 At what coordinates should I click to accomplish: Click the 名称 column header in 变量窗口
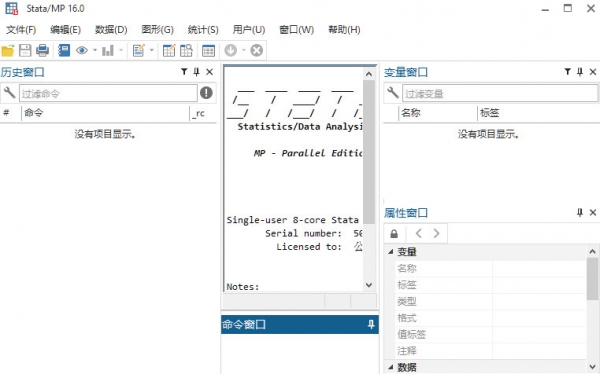pos(438,113)
